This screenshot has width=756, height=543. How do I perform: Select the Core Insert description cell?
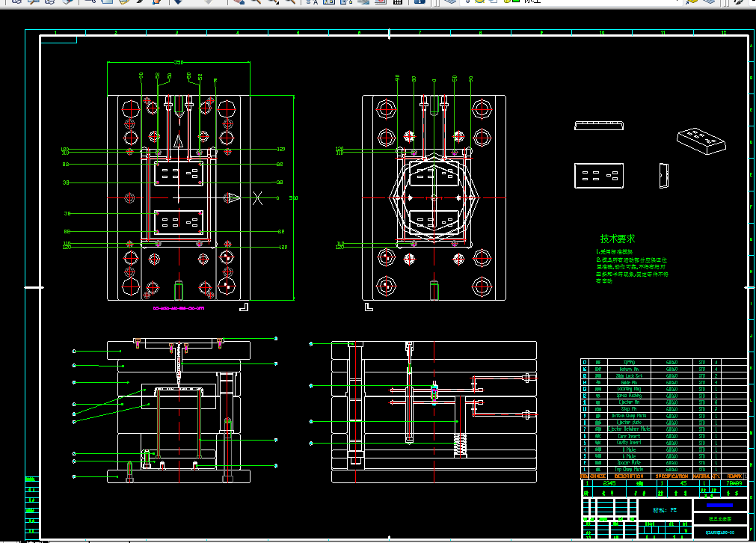629,436
